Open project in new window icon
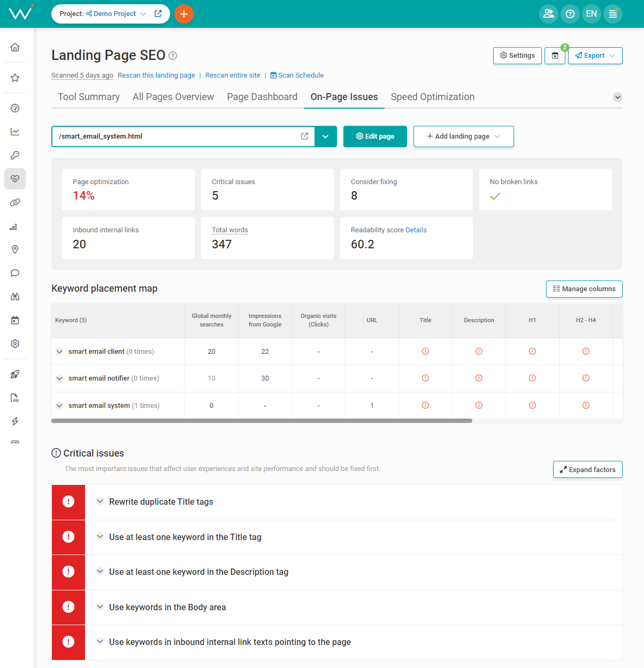644x668 pixels. tap(158, 14)
